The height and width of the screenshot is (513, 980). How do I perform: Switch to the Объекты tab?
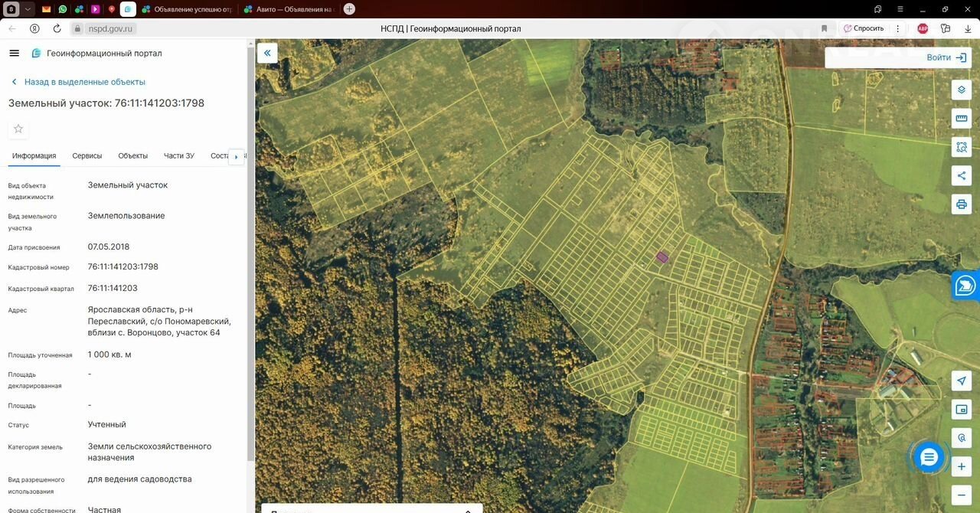point(133,156)
